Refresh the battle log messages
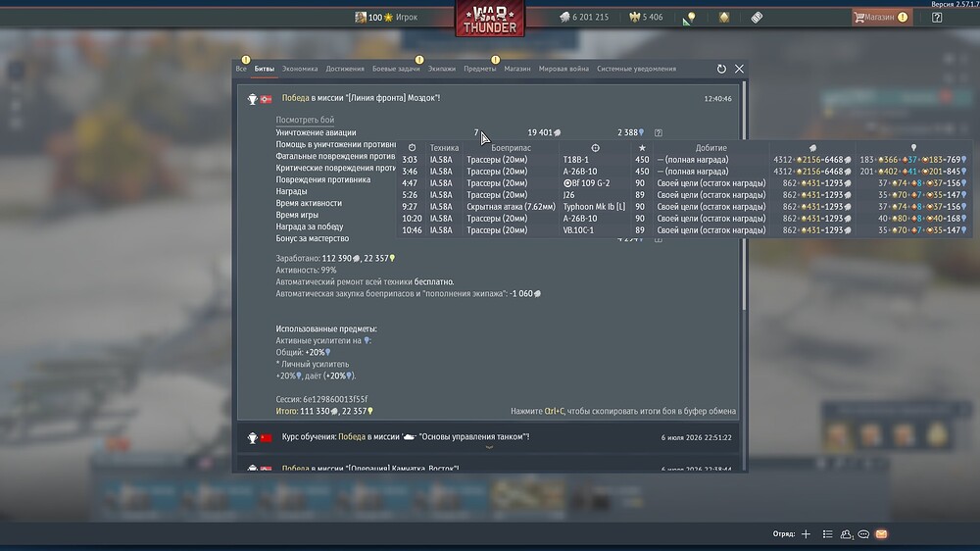Screen dimensions: 980x551 coord(721,69)
